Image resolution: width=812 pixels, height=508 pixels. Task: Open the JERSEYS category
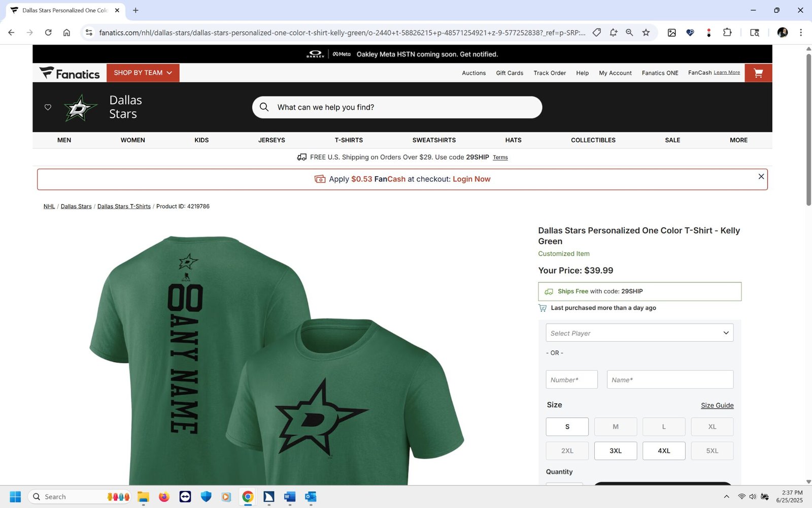coord(272,140)
